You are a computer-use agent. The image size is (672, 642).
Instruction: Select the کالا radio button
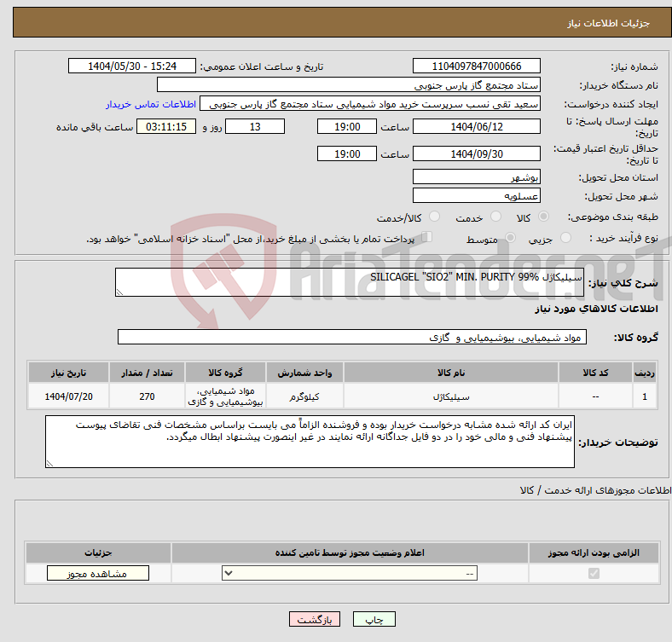point(543,217)
